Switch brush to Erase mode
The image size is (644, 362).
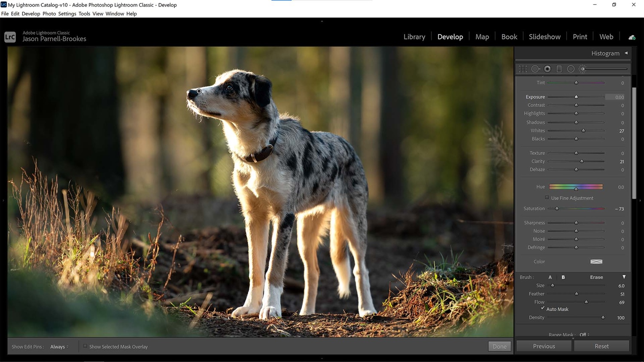596,277
